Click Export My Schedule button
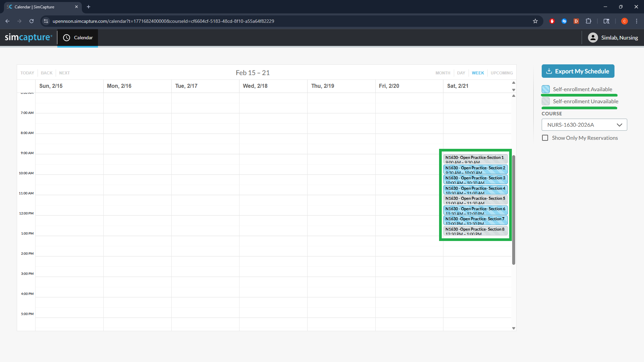 (578, 71)
